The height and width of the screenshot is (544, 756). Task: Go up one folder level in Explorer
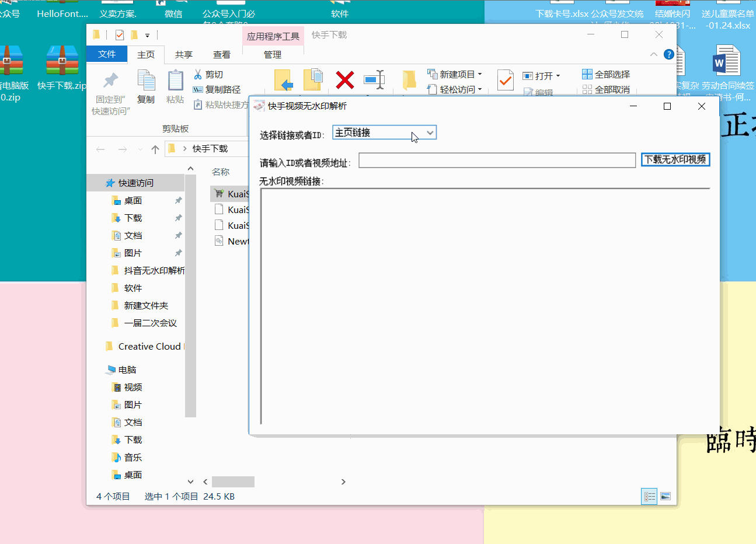point(155,149)
